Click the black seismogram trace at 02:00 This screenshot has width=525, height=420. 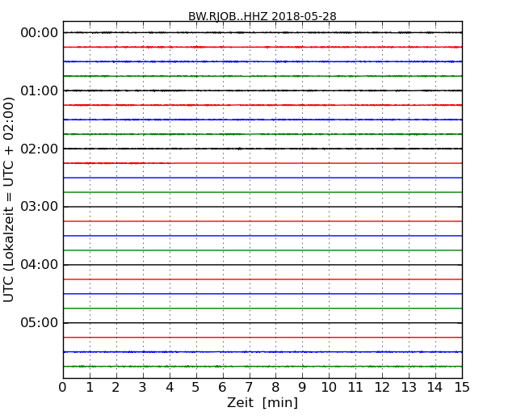262,149
